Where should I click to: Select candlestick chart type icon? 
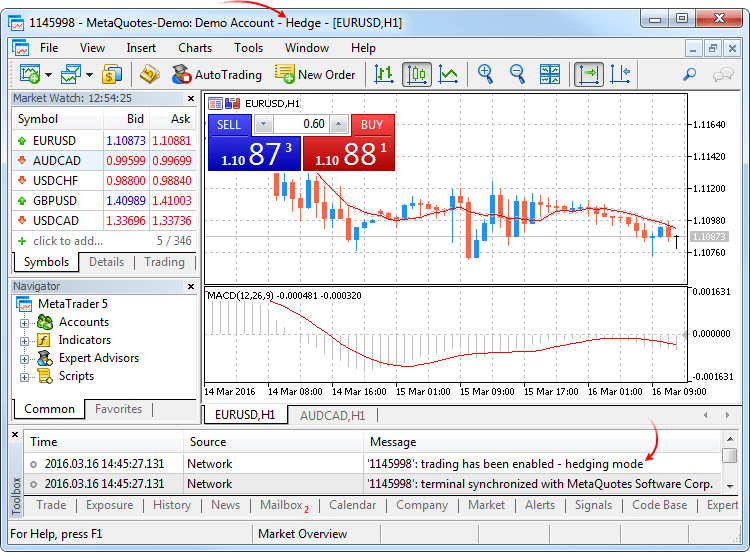[x=417, y=74]
